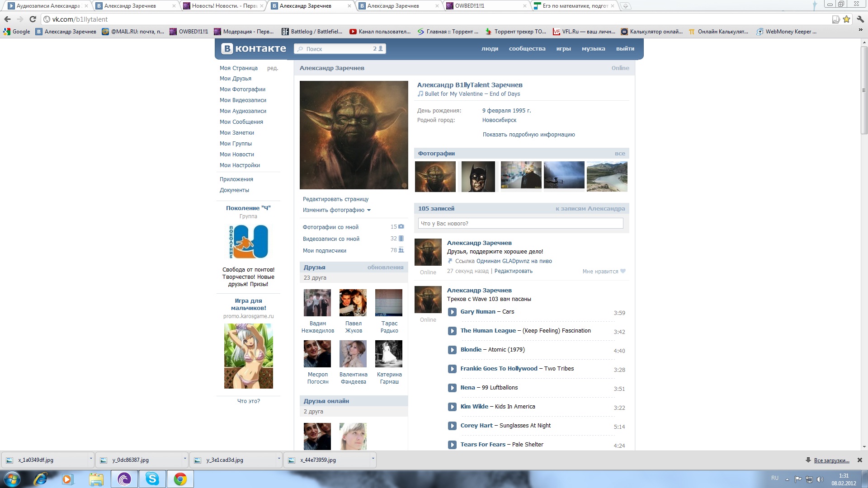Click heart icon to like post
This screenshot has width=868, height=488.
coord(623,272)
